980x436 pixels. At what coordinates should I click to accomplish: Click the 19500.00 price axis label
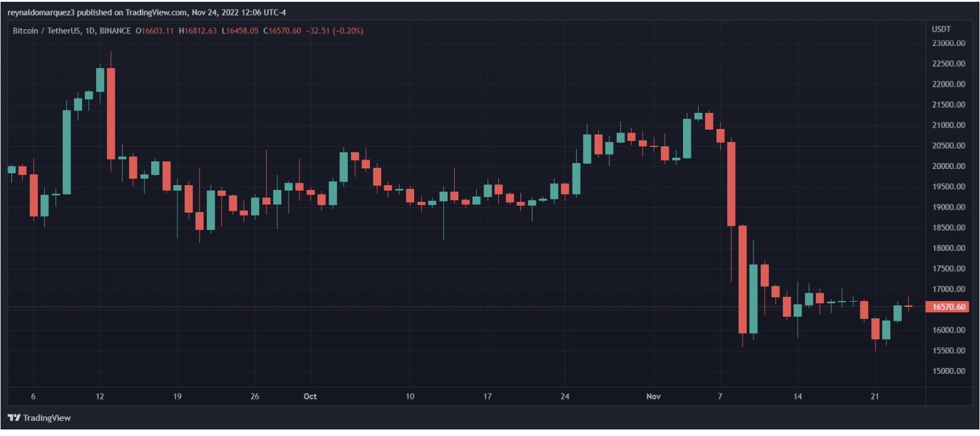[x=948, y=187]
